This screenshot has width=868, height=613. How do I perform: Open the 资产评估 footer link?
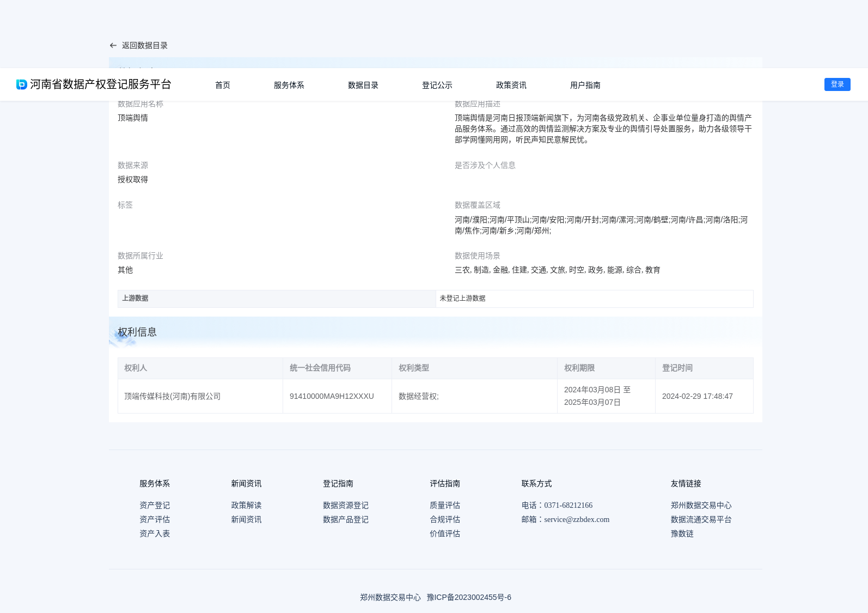point(155,520)
